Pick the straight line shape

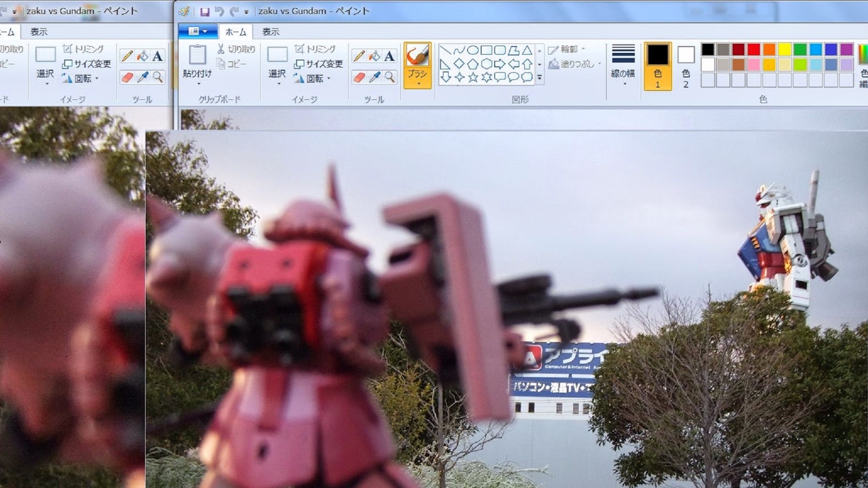(446, 50)
